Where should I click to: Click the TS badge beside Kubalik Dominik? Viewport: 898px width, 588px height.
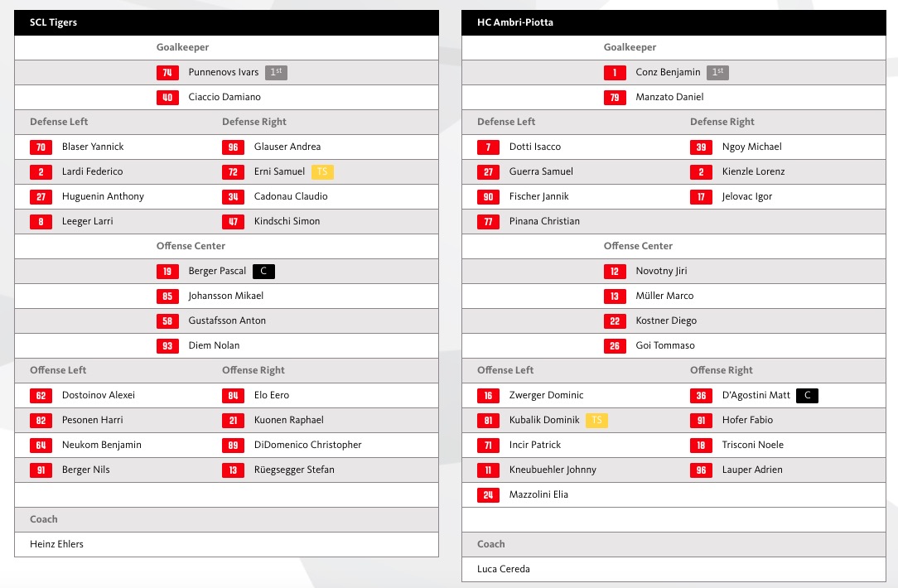596,421
